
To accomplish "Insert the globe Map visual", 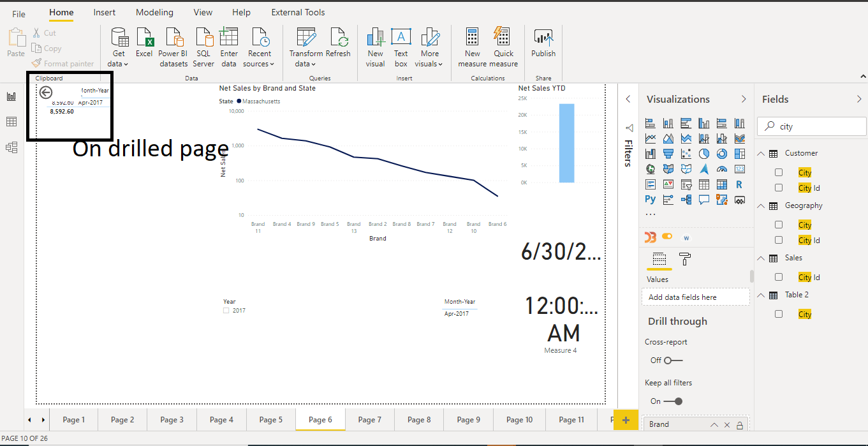I will point(651,169).
